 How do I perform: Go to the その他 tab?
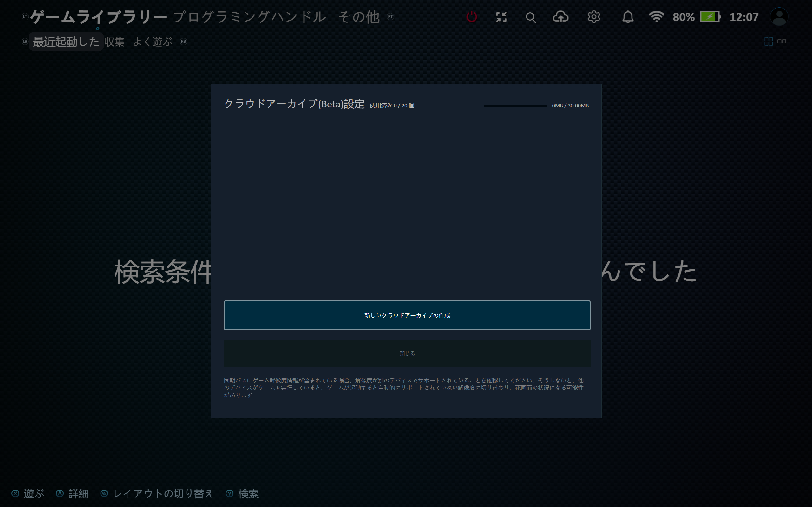(x=358, y=17)
